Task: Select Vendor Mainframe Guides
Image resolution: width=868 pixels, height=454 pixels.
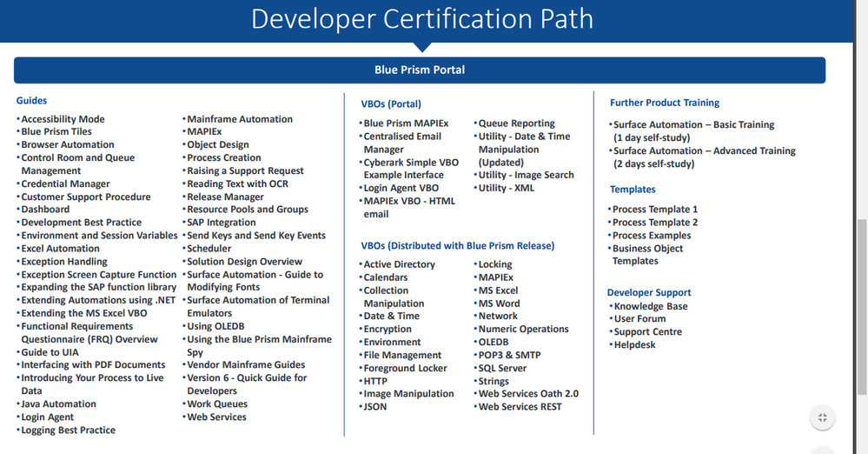Action: click(x=246, y=364)
